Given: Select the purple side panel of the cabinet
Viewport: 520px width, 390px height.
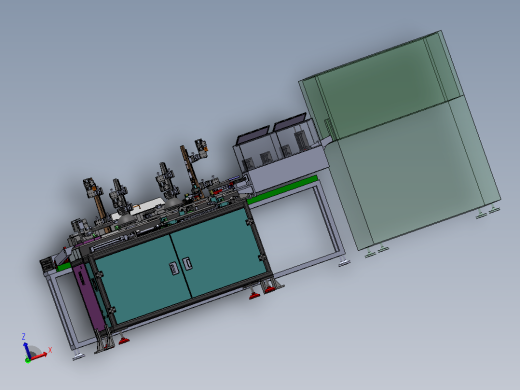Looking at the screenshot, I should 89,297.
